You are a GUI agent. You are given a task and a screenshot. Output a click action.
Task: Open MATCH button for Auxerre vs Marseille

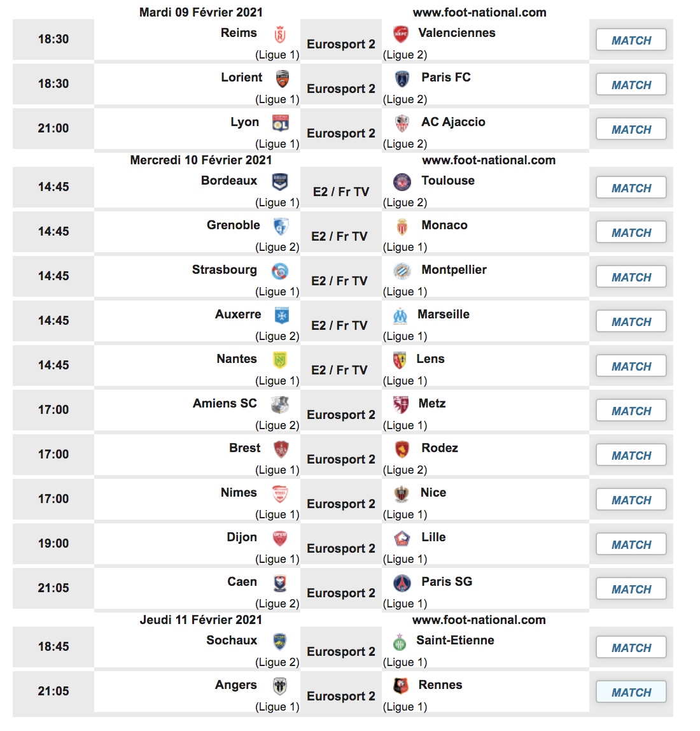[631, 322]
